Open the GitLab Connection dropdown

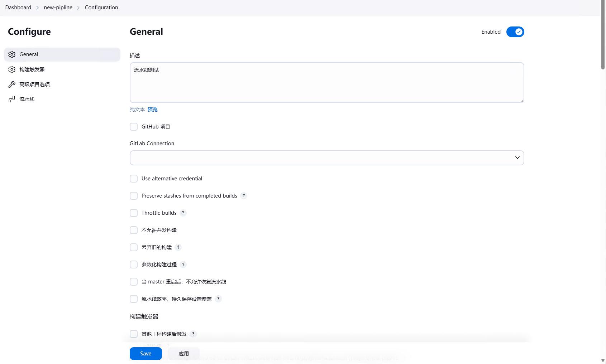point(327,158)
